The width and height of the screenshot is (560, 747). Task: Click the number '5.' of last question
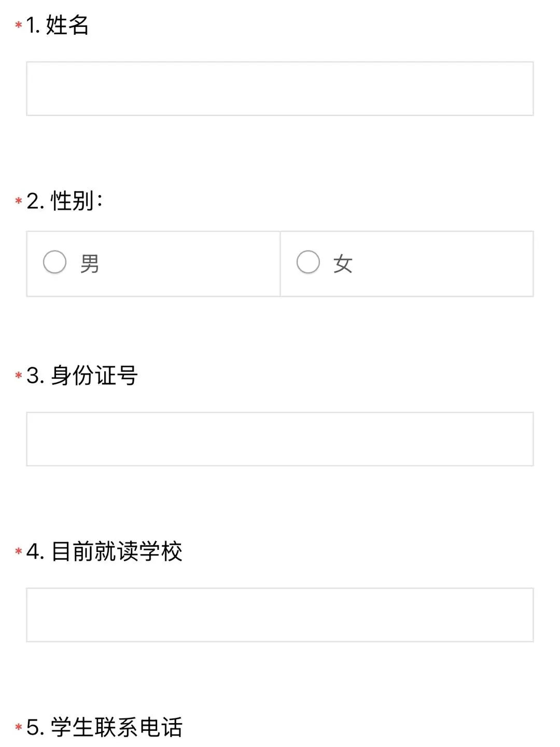(x=35, y=727)
